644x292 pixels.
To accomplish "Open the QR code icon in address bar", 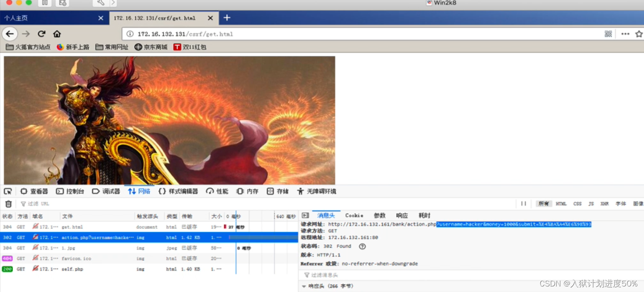I will [x=608, y=34].
